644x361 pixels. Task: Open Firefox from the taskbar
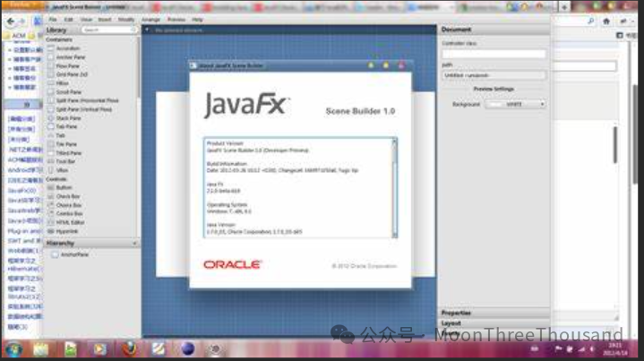click(x=130, y=348)
